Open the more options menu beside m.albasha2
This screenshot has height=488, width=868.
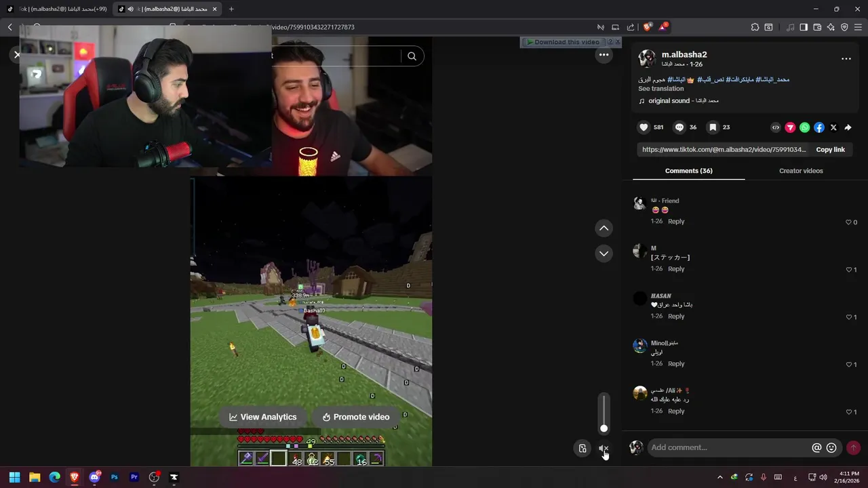[846, 59]
